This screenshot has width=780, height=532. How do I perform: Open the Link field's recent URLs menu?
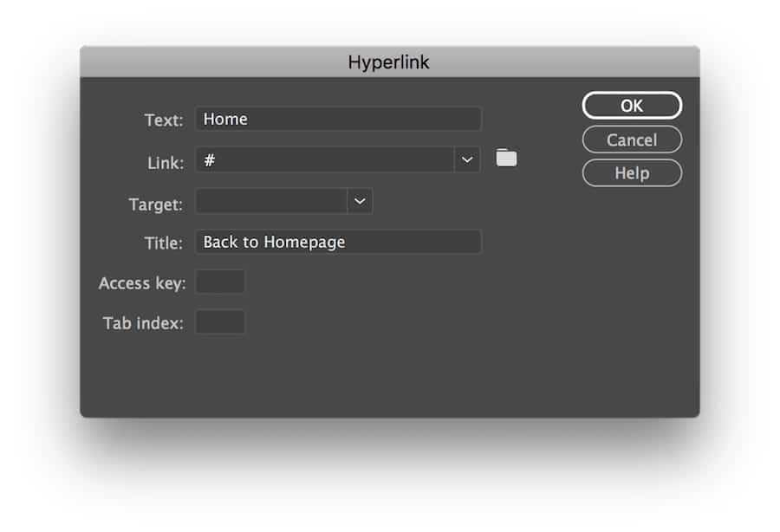pyautogui.click(x=466, y=159)
